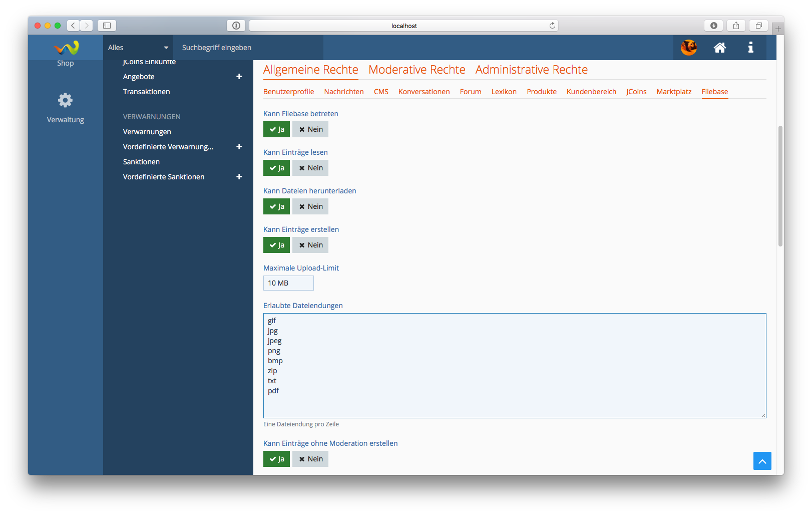Go to Verwarnungen sidebar link
The height and width of the screenshot is (515, 812).
pos(147,132)
